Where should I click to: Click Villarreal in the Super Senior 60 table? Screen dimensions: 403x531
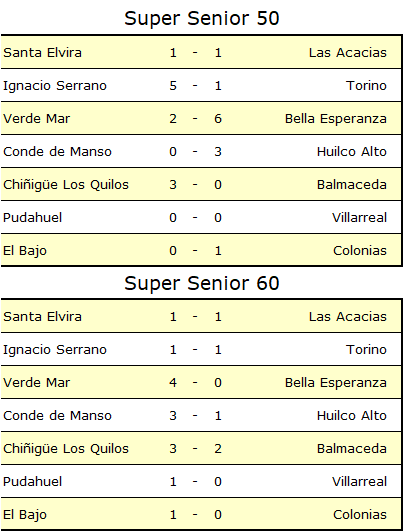[x=359, y=482]
